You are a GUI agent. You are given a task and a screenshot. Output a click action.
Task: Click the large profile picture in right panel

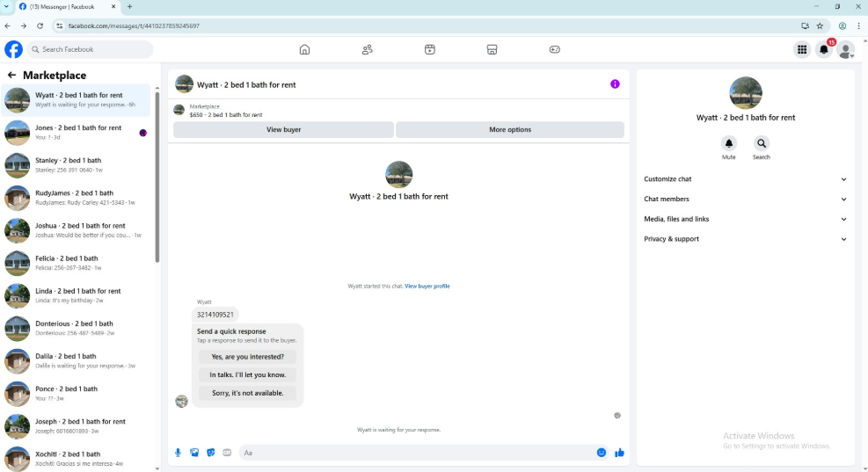coord(745,92)
